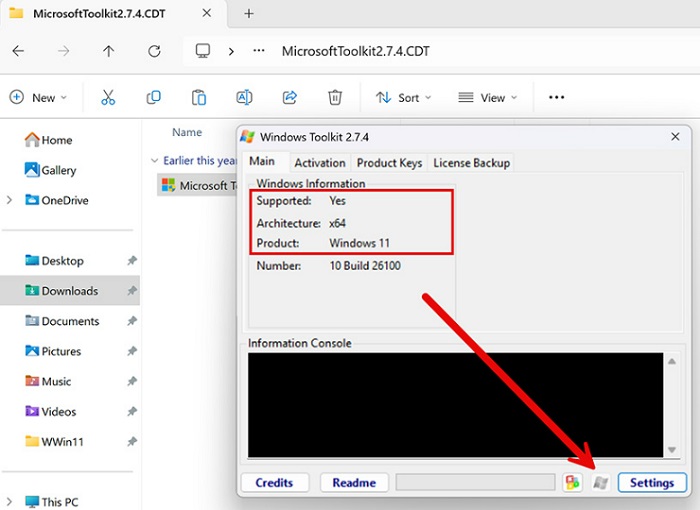The height and width of the screenshot is (510, 700).
Task: Click the pin icon next to Desktop
Action: click(132, 260)
